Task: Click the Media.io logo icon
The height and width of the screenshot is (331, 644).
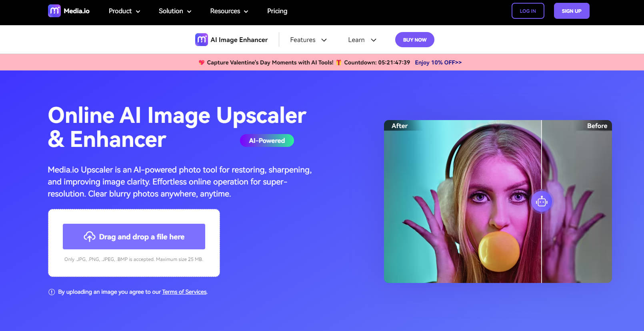Action: tap(54, 11)
